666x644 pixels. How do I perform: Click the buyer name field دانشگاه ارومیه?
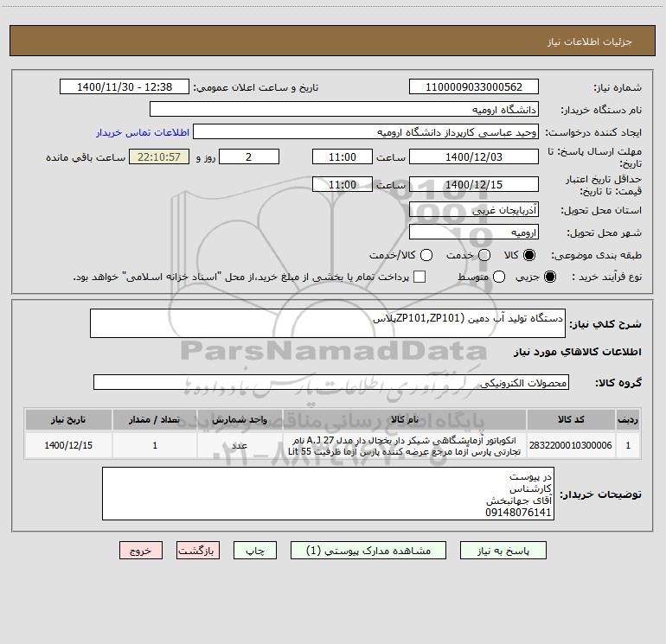click(x=344, y=110)
